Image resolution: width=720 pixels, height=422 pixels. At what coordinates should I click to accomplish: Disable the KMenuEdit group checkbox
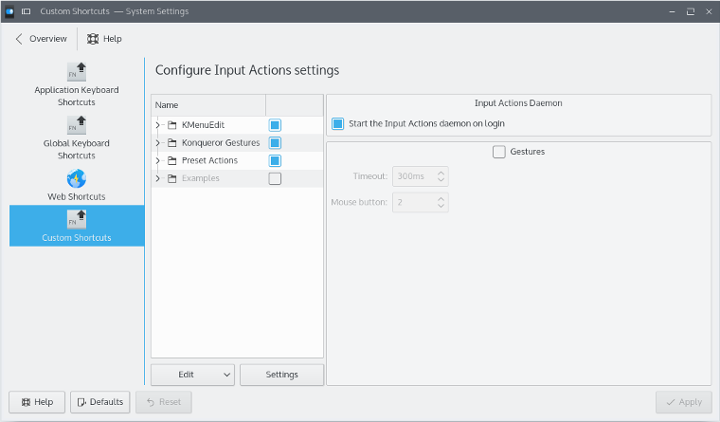point(275,125)
